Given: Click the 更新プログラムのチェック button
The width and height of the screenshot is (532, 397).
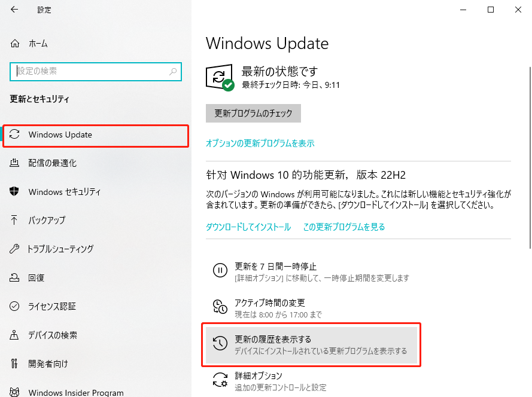Looking at the screenshot, I should (253, 113).
